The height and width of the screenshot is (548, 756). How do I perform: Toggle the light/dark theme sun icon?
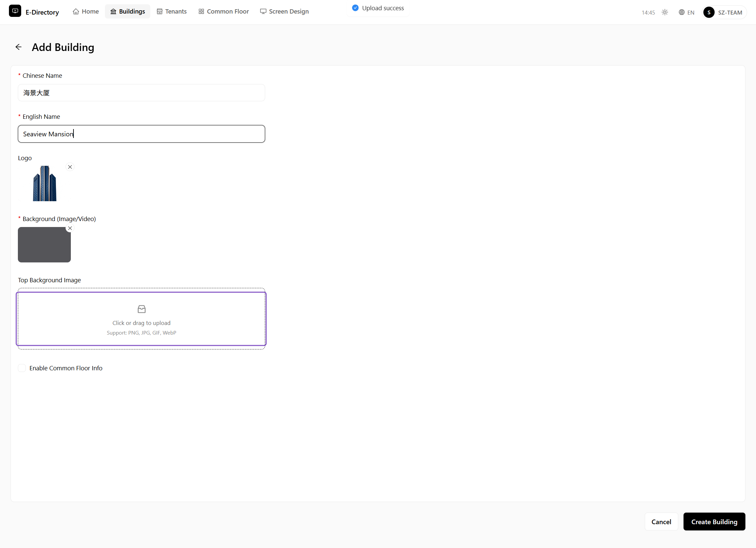click(665, 12)
